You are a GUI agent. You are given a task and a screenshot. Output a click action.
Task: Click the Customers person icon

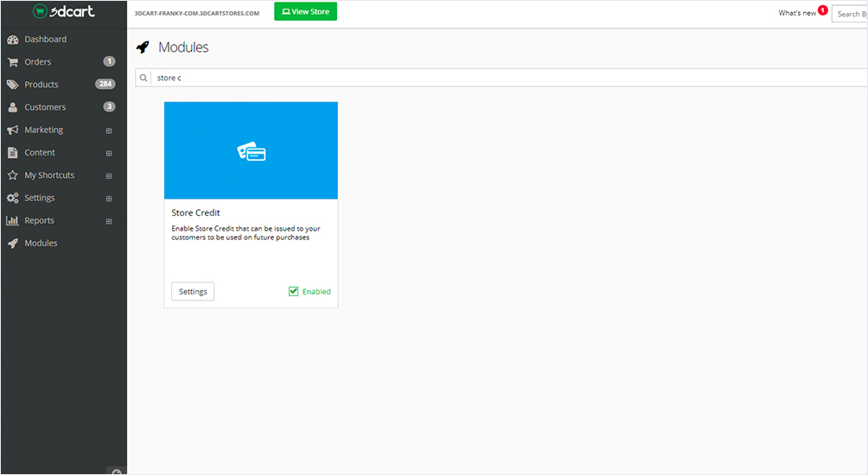click(12, 107)
